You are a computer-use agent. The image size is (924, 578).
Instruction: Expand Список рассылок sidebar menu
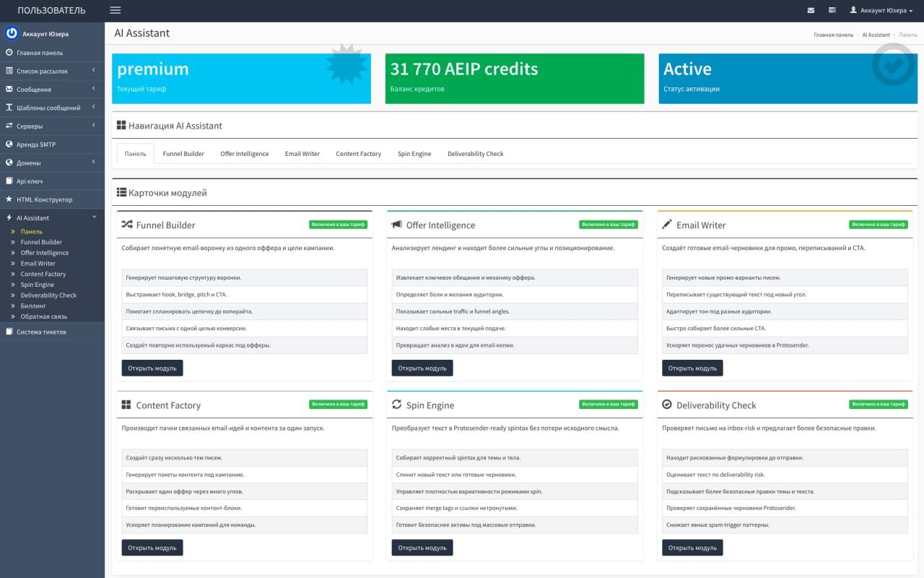coord(52,71)
